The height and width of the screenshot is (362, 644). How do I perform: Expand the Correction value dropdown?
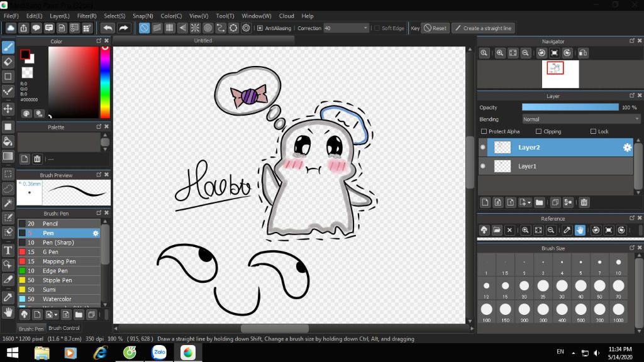point(365,28)
